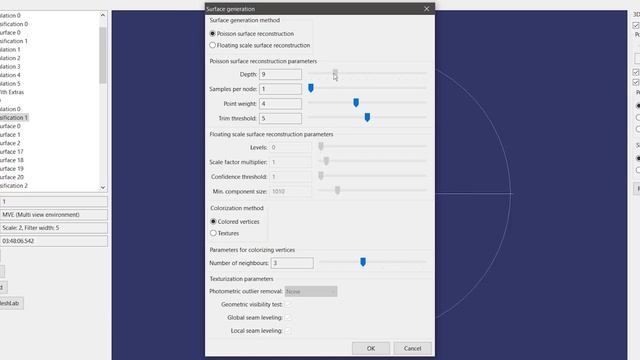Click the Trim threshold slider handle
This screenshot has height=360, width=640.
(367, 117)
